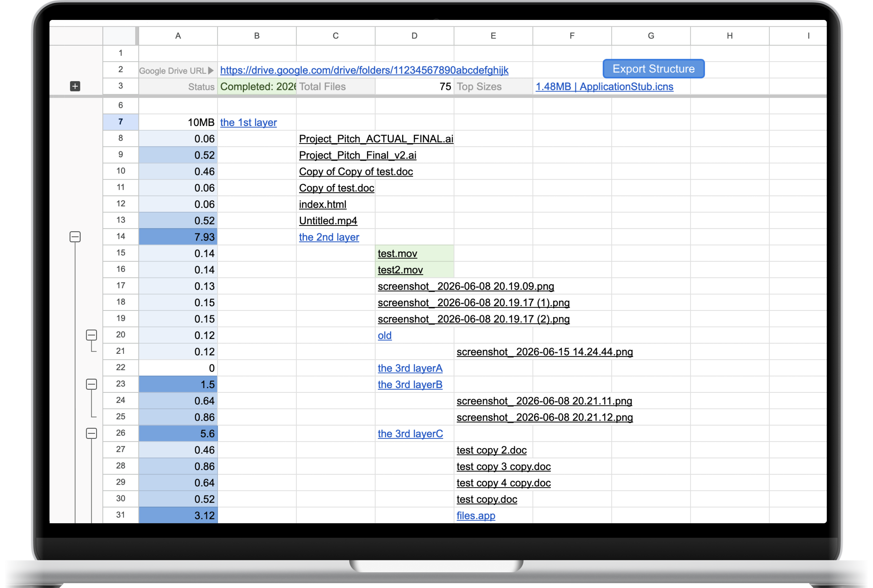Screen dimensions: 873x588
Task: Open the 'old' folder link
Action: pyautogui.click(x=384, y=335)
